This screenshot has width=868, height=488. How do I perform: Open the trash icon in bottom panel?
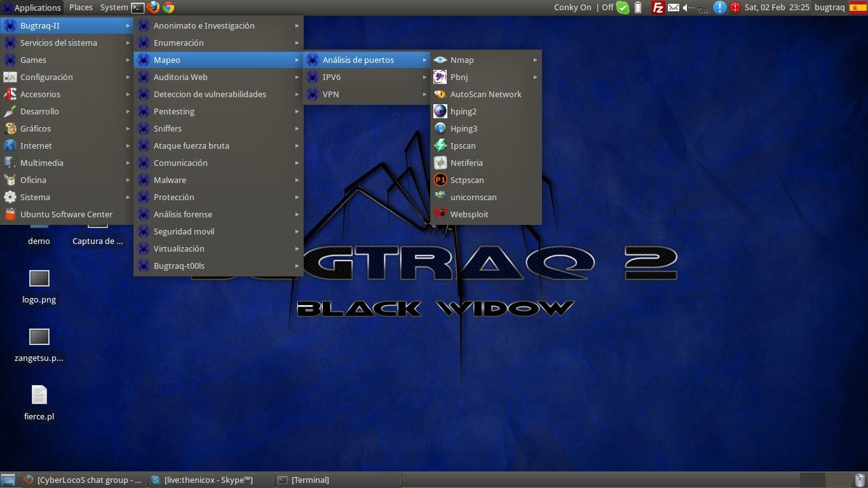coord(860,480)
